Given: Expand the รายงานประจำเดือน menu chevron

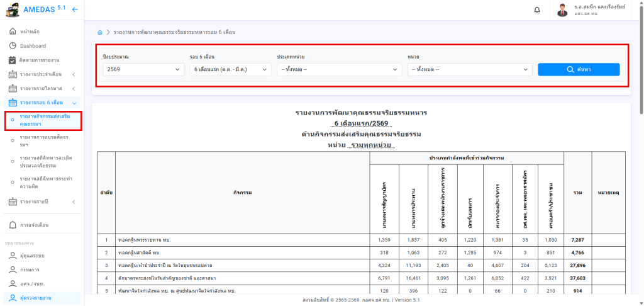Looking at the screenshot, I should [x=74, y=74].
